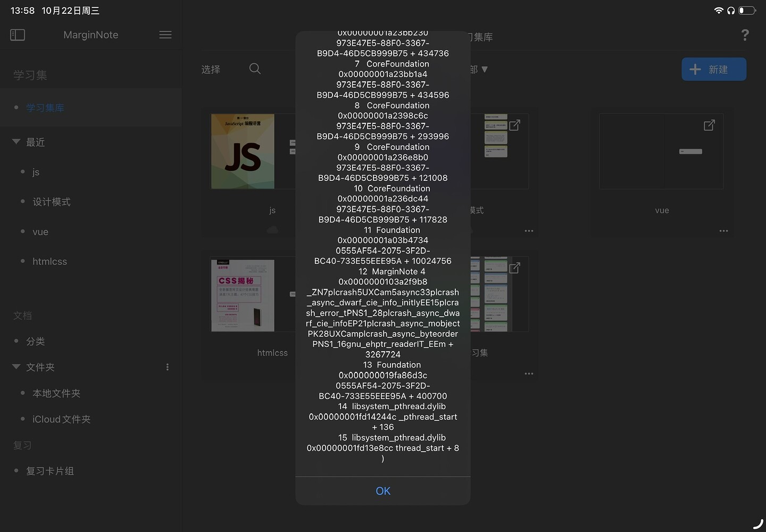
Task: Open the help question mark icon
Action: (745, 35)
